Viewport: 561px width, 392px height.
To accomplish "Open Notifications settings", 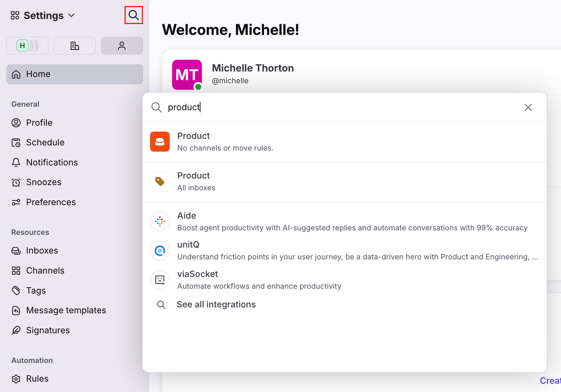I will click(52, 162).
